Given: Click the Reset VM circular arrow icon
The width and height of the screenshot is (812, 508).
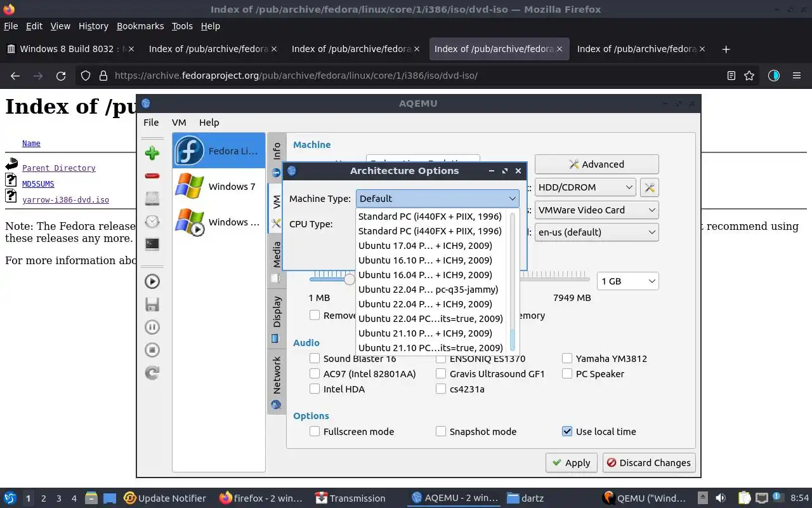Looking at the screenshot, I should tap(152, 373).
